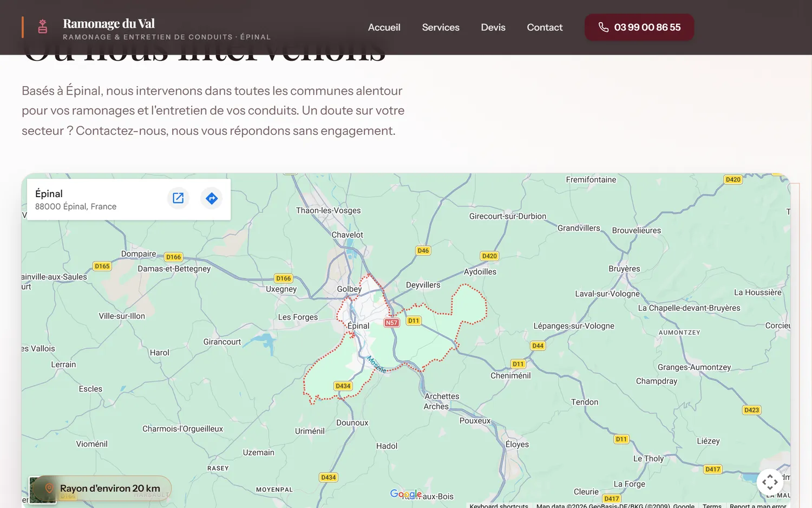Click Lépanges-sur-Vologne label

[x=574, y=326]
